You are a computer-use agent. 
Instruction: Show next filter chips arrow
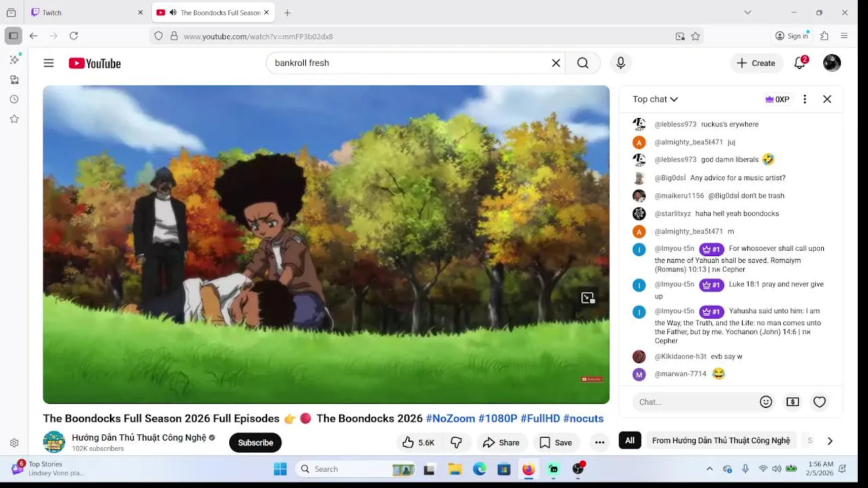829,441
